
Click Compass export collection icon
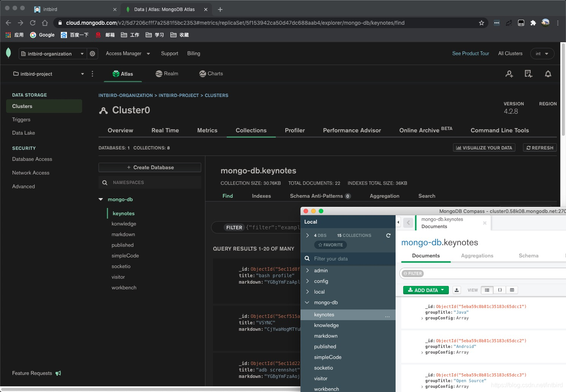[457, 290]
